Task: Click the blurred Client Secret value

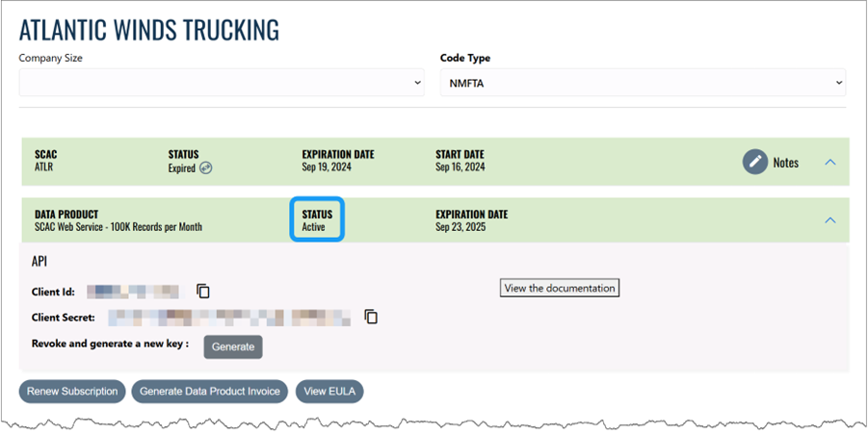Action: [229, 318]
